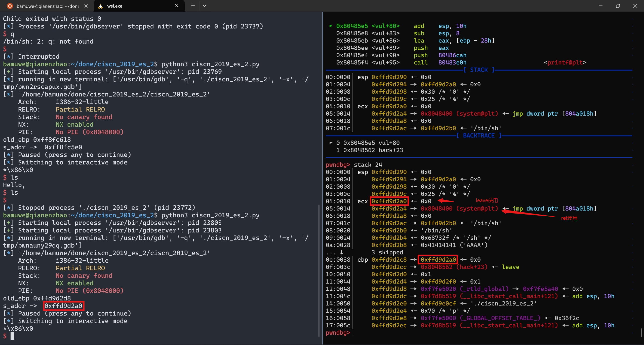The height and width of the screenshot is (345, 644).
Task: Click boxed value 0xffd9d2a0 on ebp row
Action: pos(438,260)
